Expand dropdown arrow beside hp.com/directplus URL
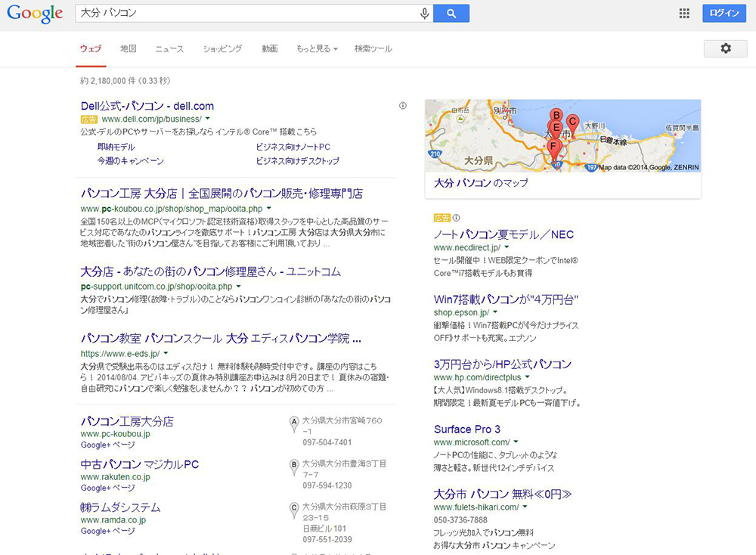 (x=528, y=377)
